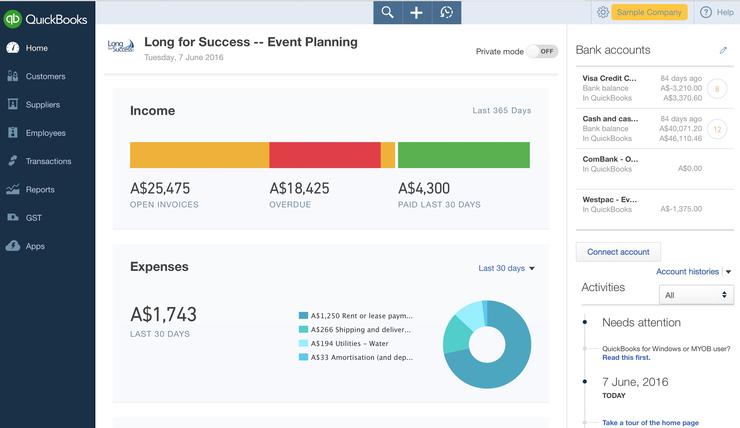The width and height of the screenshot is (740, 428).
Task: Click the Sample Company button
Action: coord(649,12)
